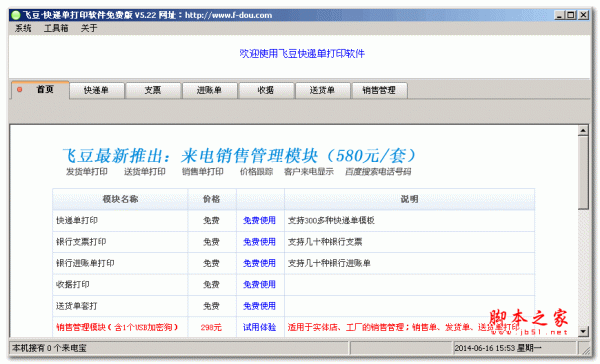The image size is (600, 364).
Task: Click 试用体验 link for 销售管理模块
Action: point(259,327)
